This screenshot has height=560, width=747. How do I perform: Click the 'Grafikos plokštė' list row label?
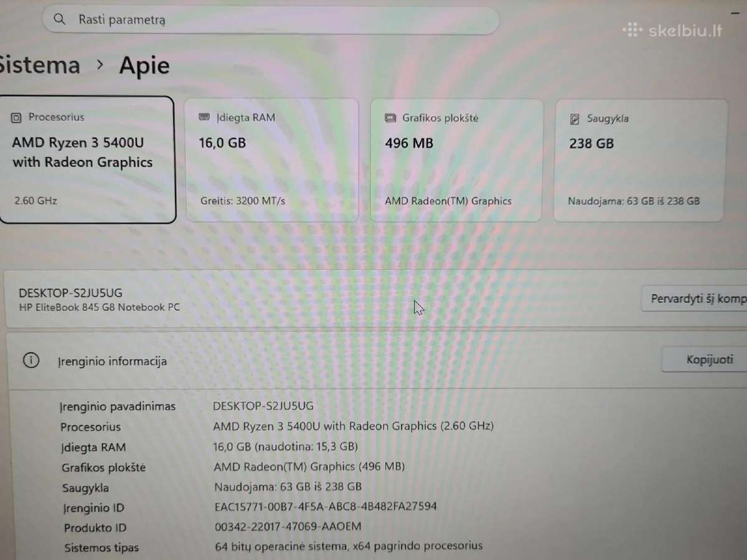tap(103, 468)
